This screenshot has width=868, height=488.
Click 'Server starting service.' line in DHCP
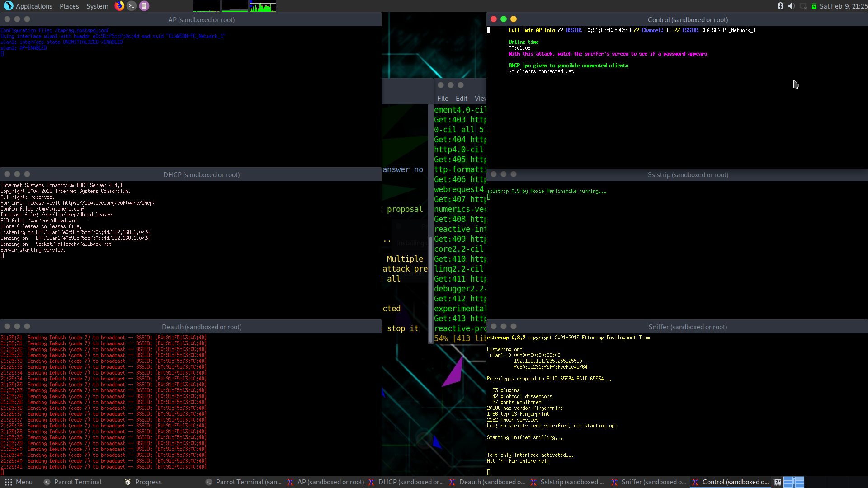pos(33,250)
